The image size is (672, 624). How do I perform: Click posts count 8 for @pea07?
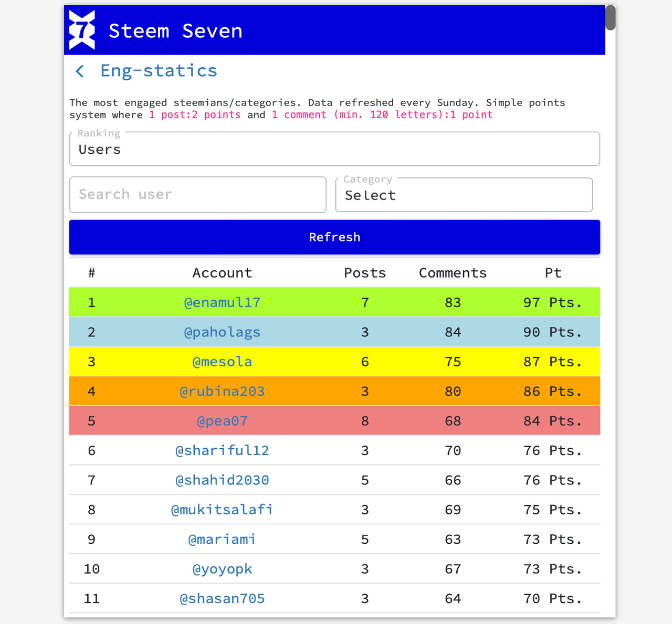click(x=365, y=421)
